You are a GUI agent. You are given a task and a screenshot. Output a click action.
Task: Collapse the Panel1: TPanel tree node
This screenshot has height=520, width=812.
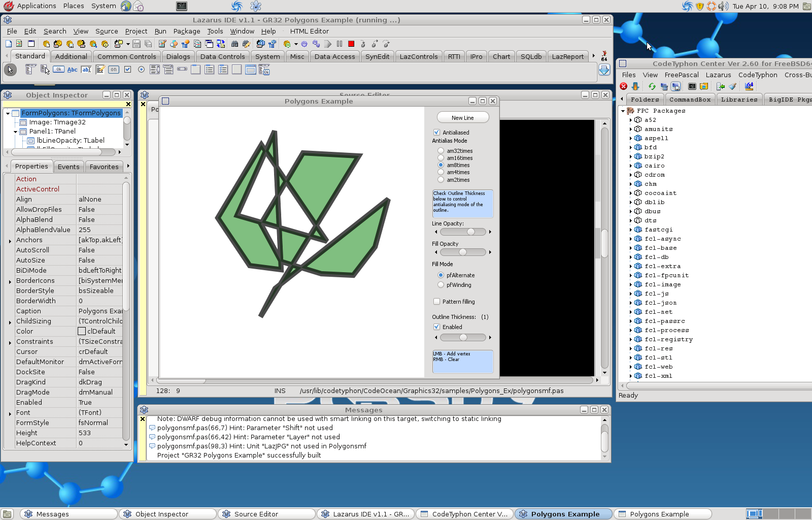pos(16,132)
